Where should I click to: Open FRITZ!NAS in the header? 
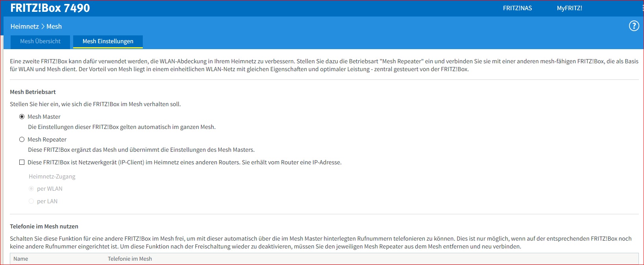click(x=517, y=8)
